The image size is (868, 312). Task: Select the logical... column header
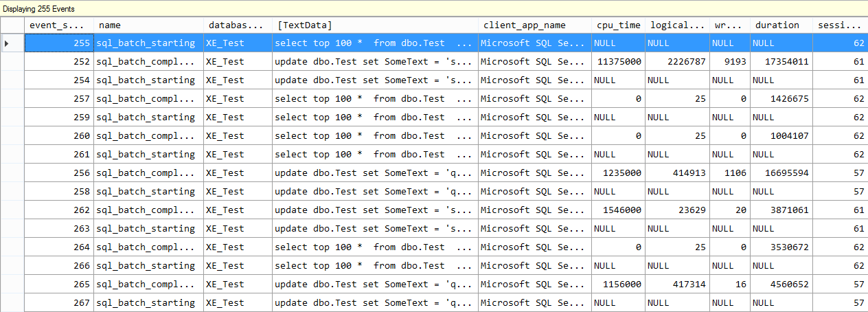[x=676, y=25]
